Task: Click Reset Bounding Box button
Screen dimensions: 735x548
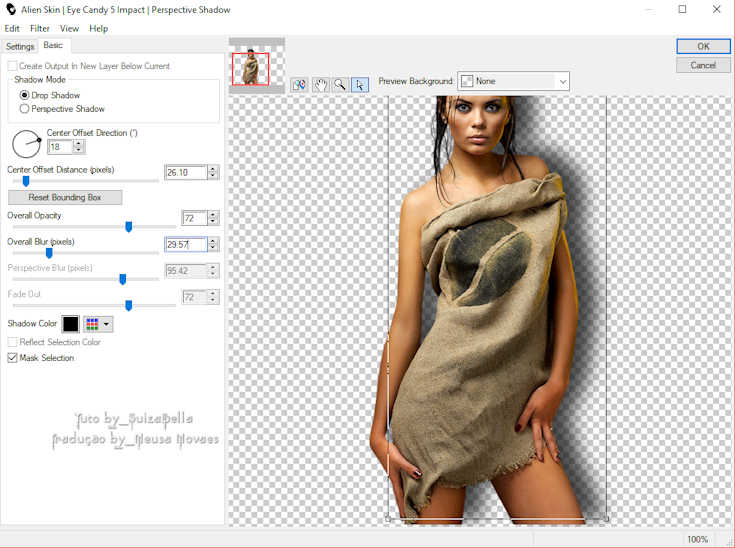Action: tap(65, 197)
